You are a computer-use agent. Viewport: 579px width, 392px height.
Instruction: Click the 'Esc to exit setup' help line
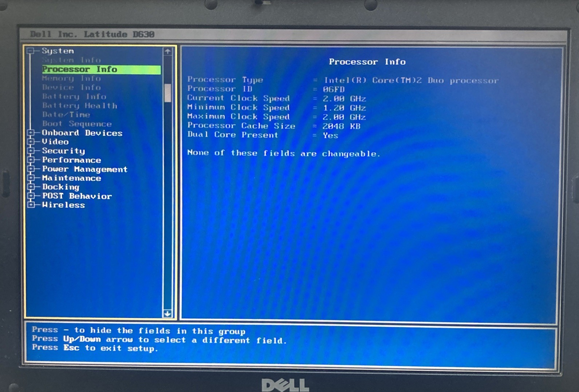95,348
